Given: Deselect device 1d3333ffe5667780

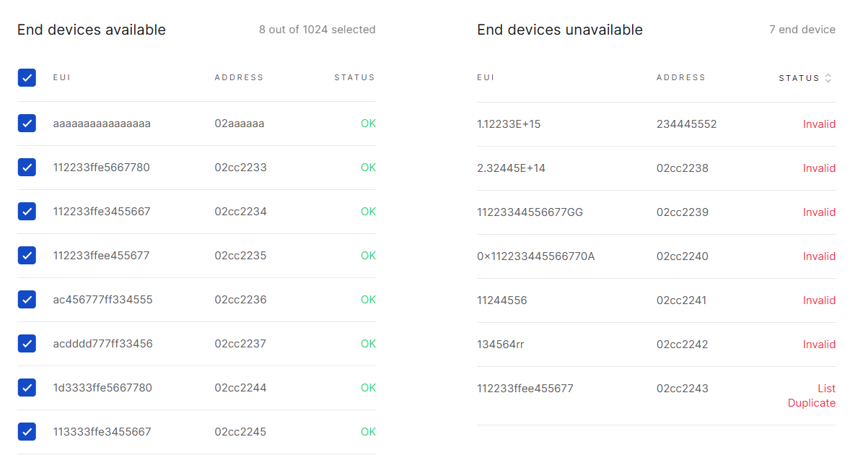Looking at the screenshot, I should tap(27, 387).
